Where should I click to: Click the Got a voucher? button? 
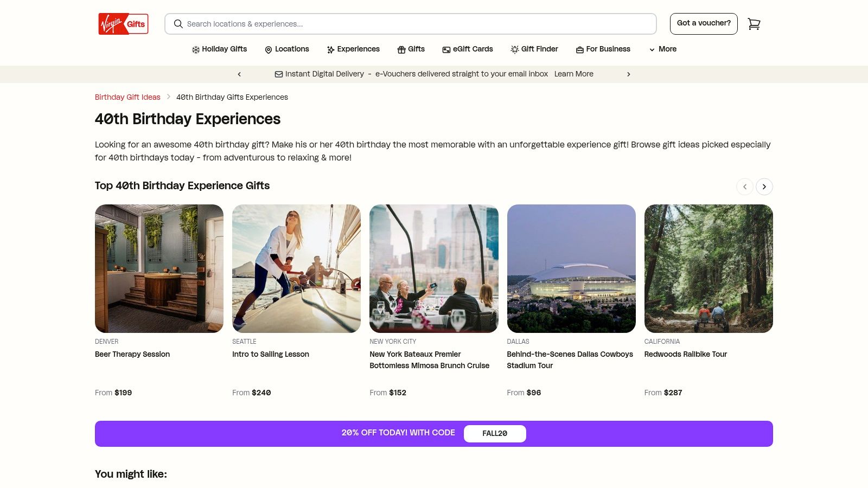click(704, 23)
